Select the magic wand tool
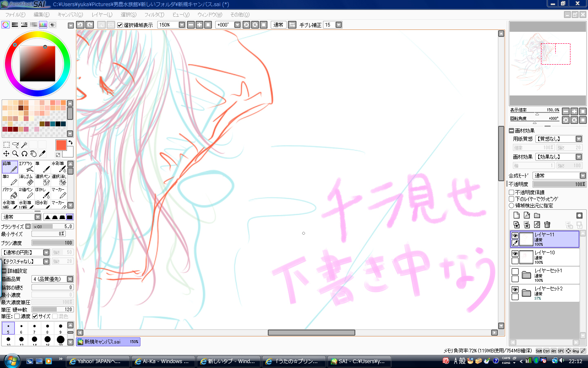This screenshot has height=368, width=588. click(x=24, y=145)
